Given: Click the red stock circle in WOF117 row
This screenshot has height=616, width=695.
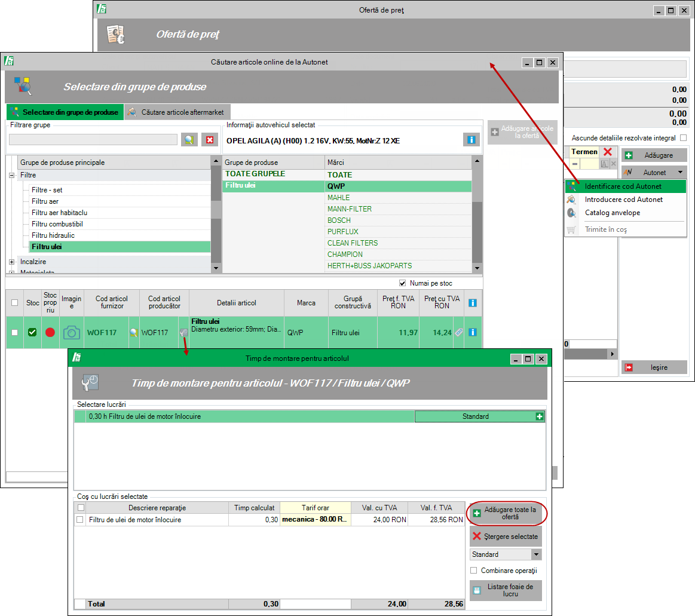Looking at the screenshot, I should pyautogui.click(x=50, y=332).
